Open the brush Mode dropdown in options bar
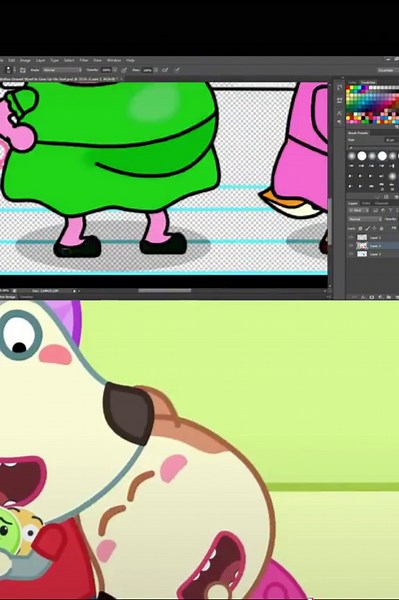 62,70
